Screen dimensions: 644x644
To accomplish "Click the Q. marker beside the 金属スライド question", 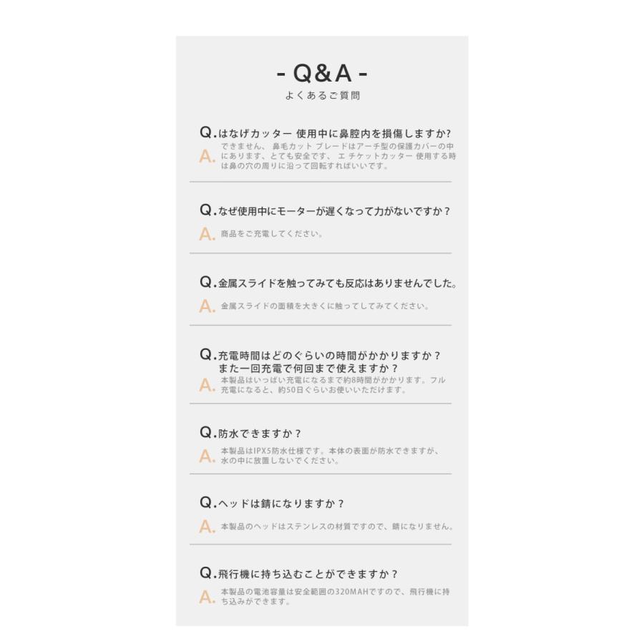I will [207, 283].
